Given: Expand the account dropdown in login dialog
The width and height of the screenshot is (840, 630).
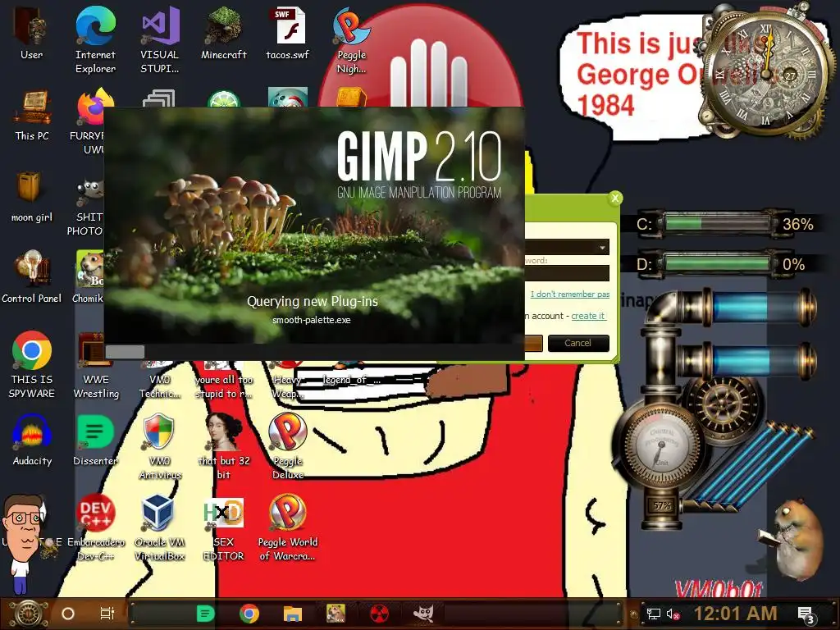Looking at the screenshot, I should point(603,248).
